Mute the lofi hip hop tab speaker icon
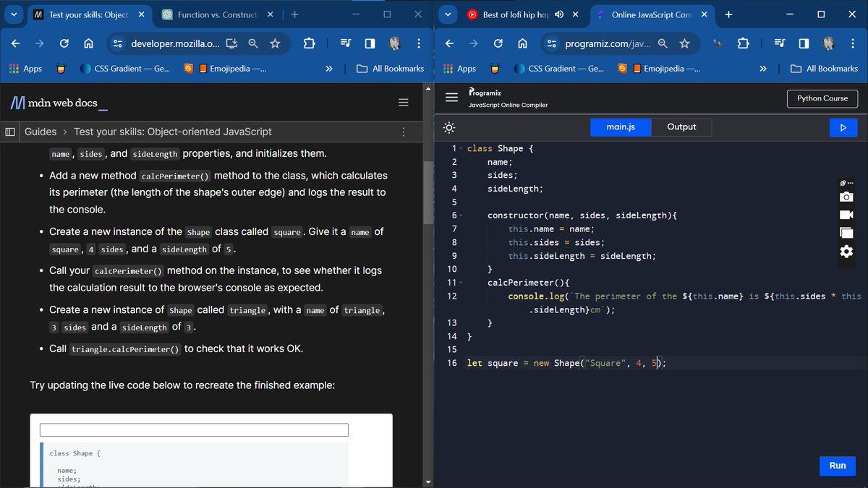 559,14
